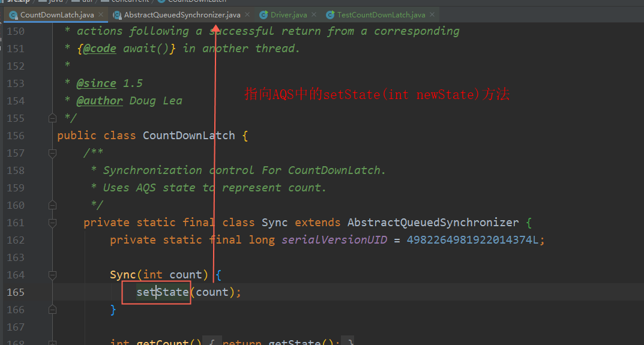The width and height of the screenshot is (644, 345).
Task: Click the CountDownLatch class name on line 156
Action: [188, 136]
